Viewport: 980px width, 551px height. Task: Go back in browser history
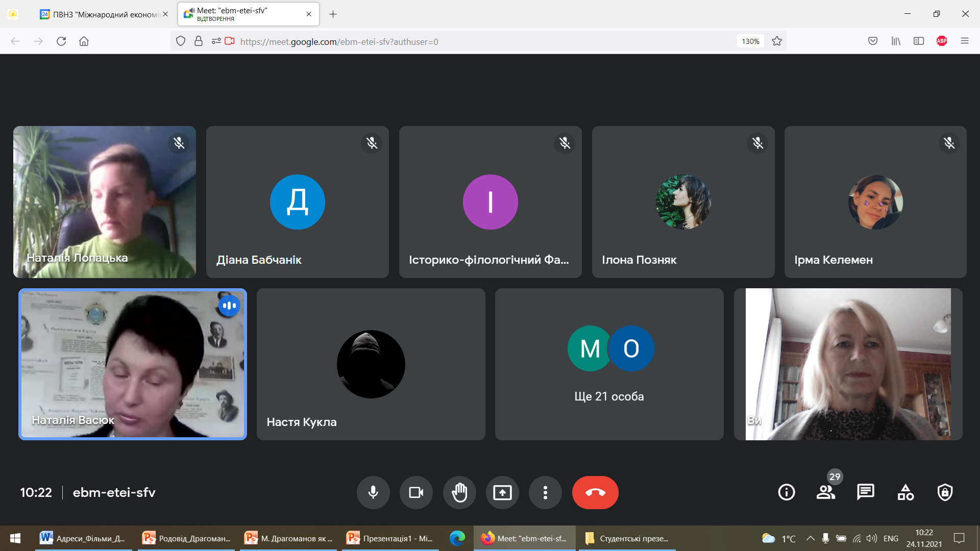click(15, 41)
